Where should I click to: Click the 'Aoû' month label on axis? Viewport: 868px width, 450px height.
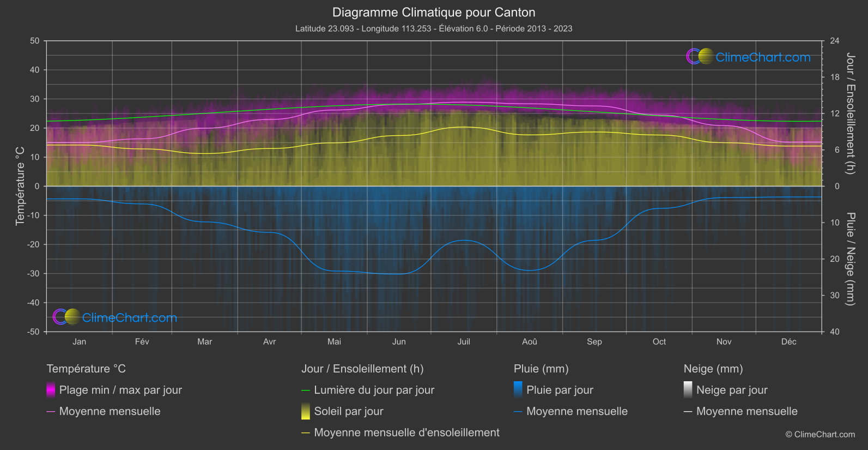click(x=530, y=341)
